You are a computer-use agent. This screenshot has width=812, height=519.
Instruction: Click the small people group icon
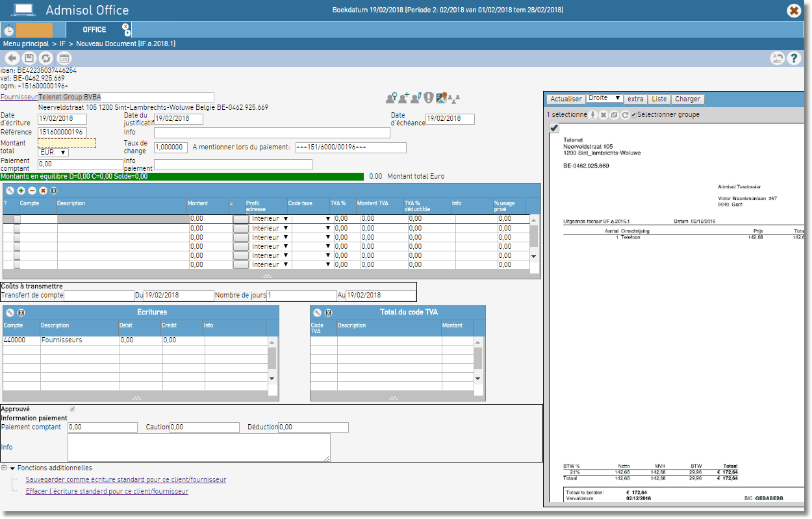point(455,99)
